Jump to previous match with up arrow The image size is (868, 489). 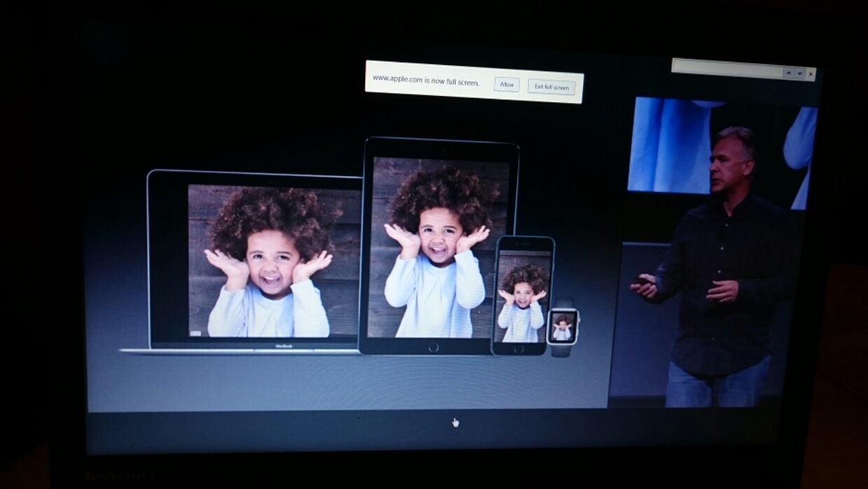point(788,72)
